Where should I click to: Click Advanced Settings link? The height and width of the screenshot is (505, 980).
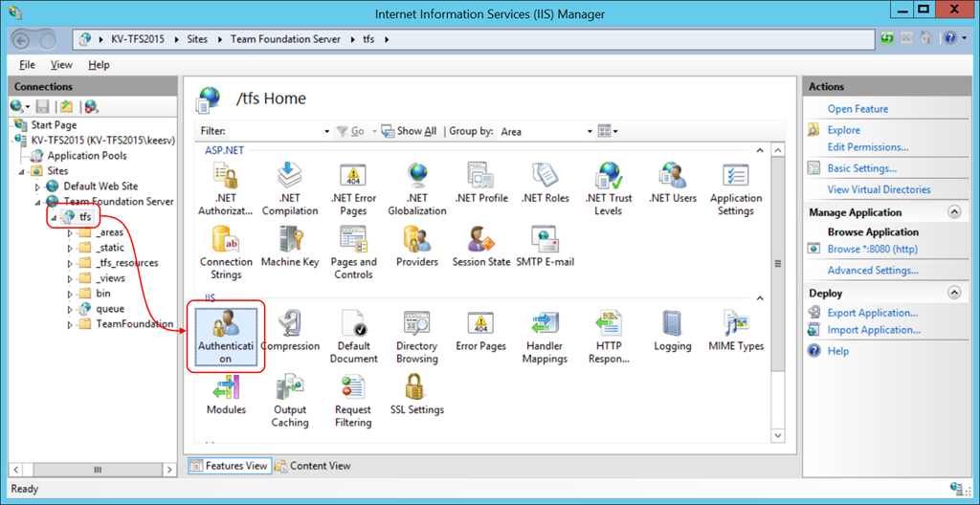(x=873, y=271)
